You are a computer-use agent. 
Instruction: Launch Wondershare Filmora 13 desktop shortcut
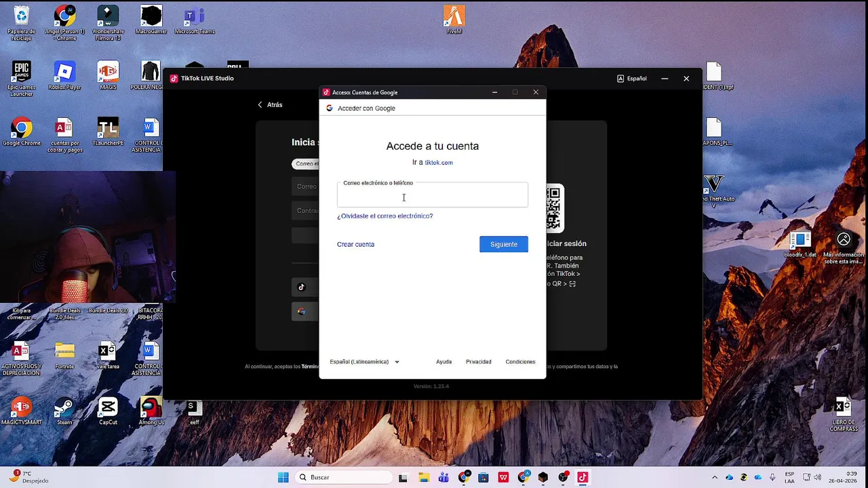[x=108, y=22]
